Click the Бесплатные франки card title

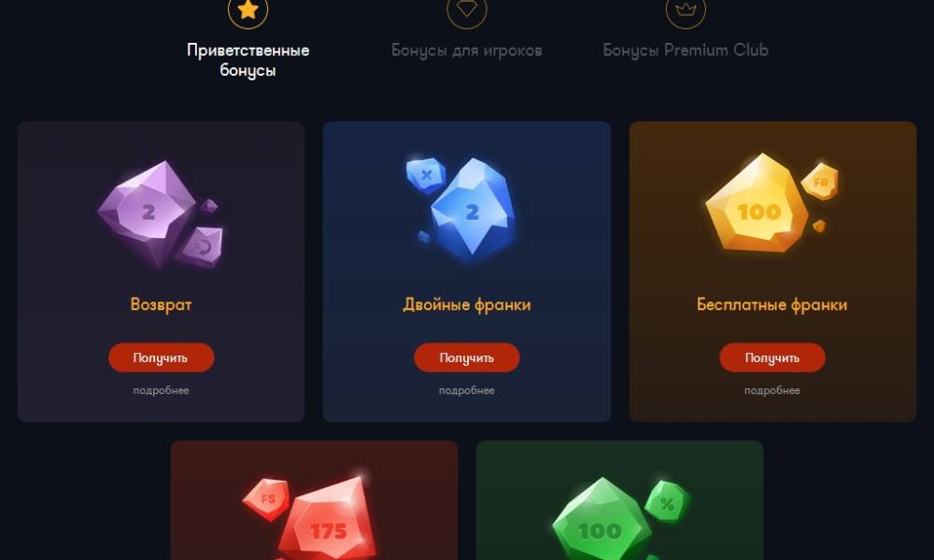point(772,304)
